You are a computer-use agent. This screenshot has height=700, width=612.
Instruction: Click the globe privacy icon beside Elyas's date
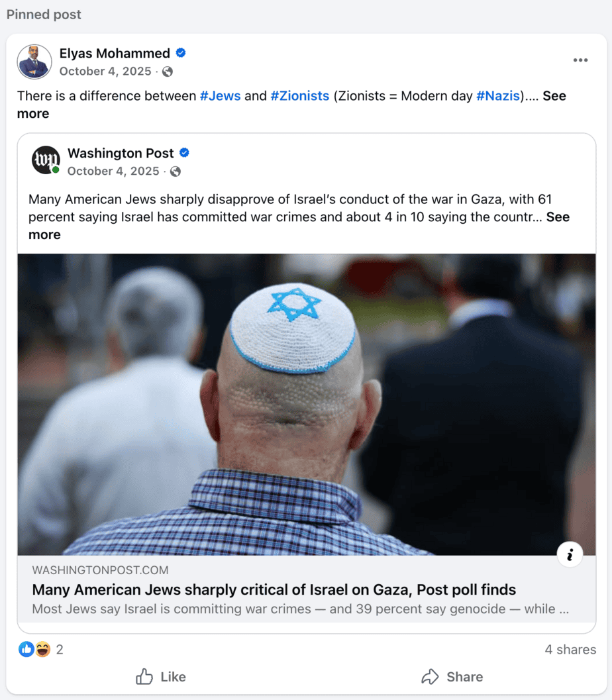168,72
